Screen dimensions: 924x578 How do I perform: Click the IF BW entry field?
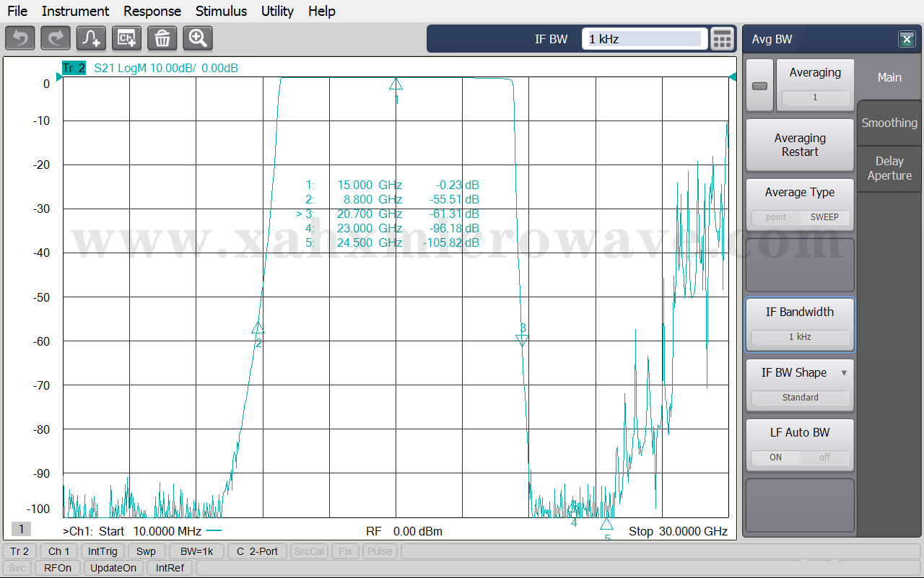[x=644, y=39]
